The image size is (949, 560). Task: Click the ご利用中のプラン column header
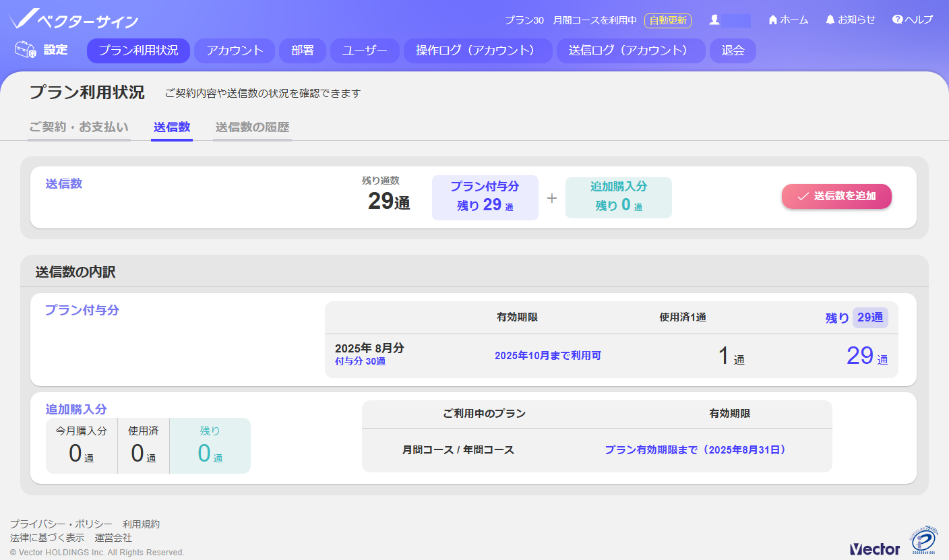[x=484, y=414]
